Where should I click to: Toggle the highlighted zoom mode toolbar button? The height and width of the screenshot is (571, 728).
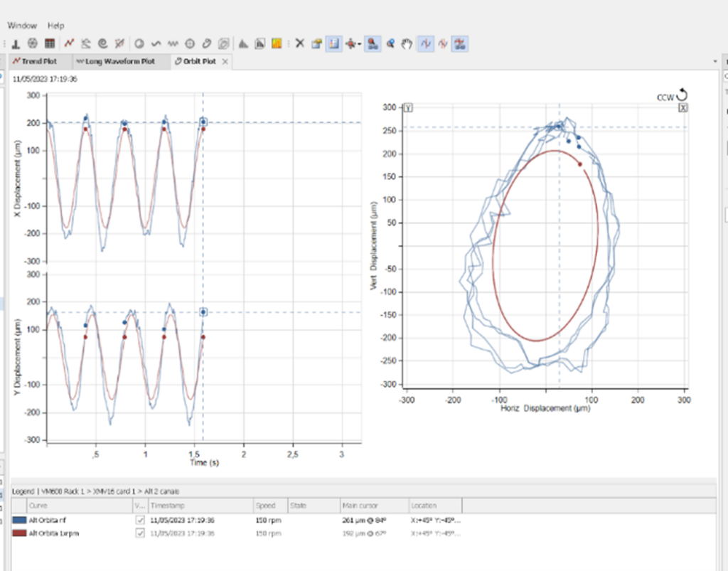click(373, 43)
